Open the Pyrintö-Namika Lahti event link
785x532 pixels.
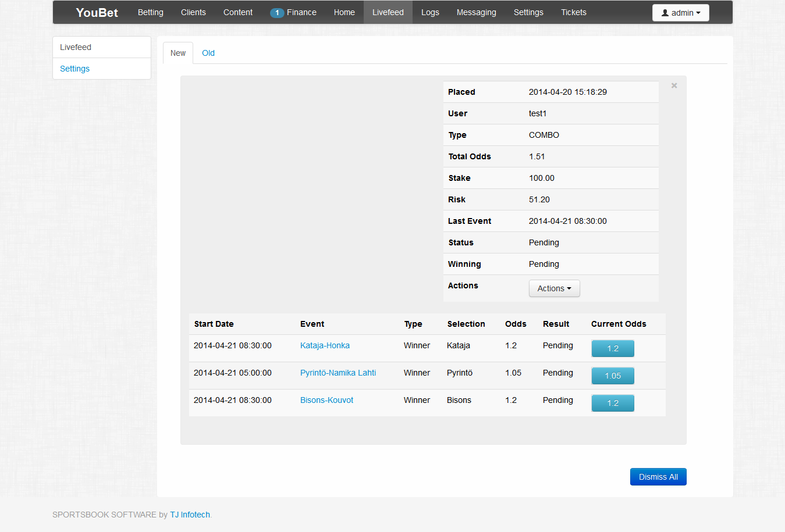point(338,373)
